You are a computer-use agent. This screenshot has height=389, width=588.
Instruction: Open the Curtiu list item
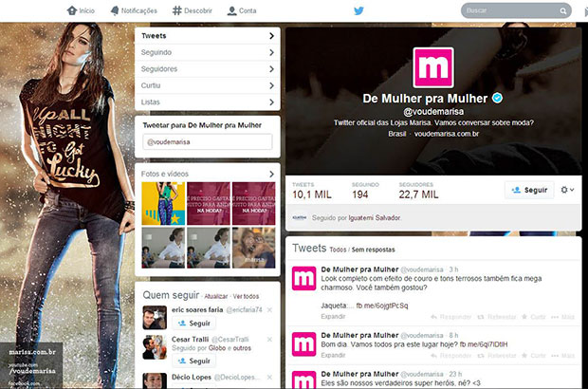pyautogui.click(x=208, y=85)
